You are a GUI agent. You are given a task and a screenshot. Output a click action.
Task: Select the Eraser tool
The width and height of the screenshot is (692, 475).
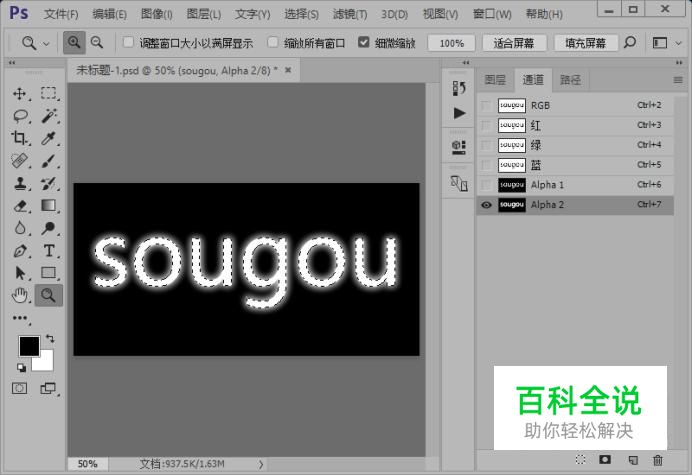[x=19, y=206]
